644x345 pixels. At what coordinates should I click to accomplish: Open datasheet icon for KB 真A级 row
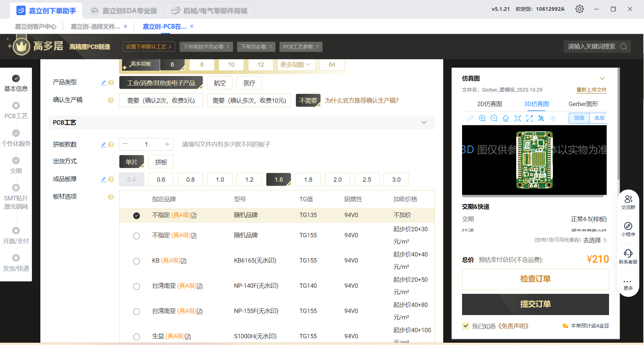click(184, 261)
